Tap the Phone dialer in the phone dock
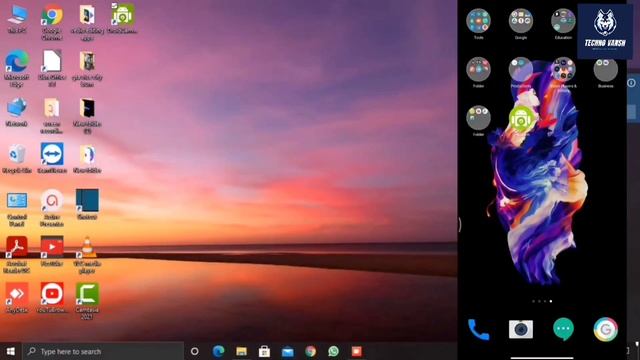 pyautogui.click(x=478, y=329)
